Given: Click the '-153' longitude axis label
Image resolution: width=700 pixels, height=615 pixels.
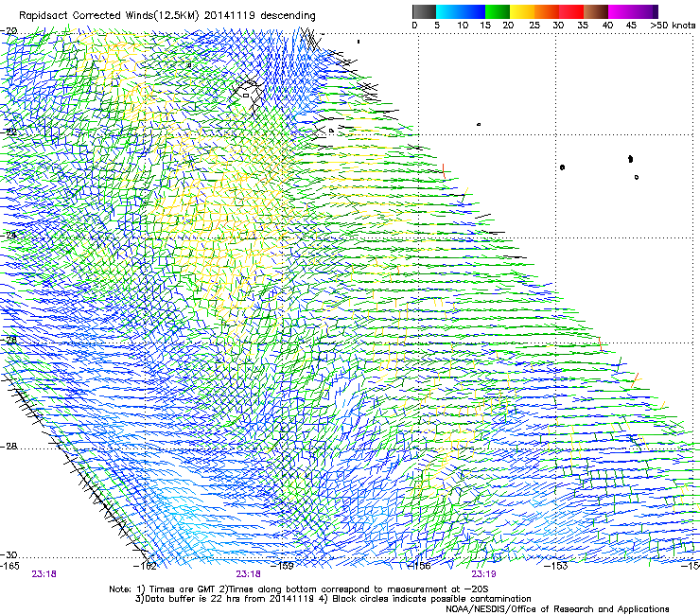Looking at the screenshot, I should coord(556,566).
